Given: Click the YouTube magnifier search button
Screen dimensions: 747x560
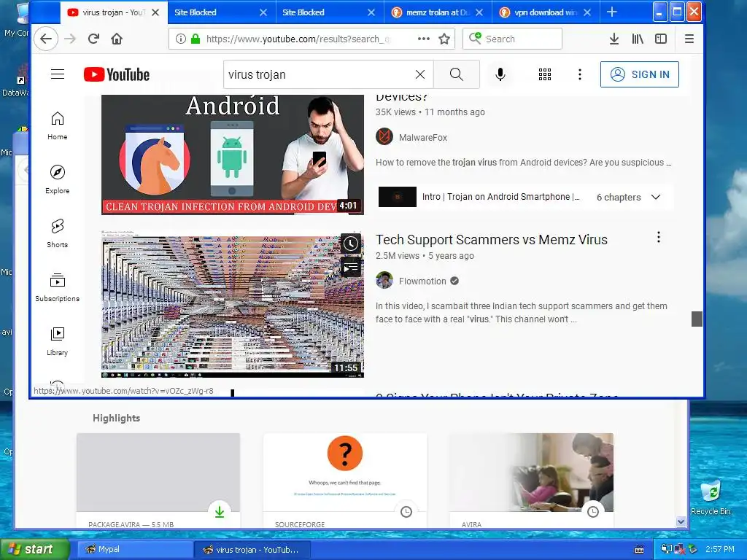Looking at the screenshot, I should (x=457, y=74).
